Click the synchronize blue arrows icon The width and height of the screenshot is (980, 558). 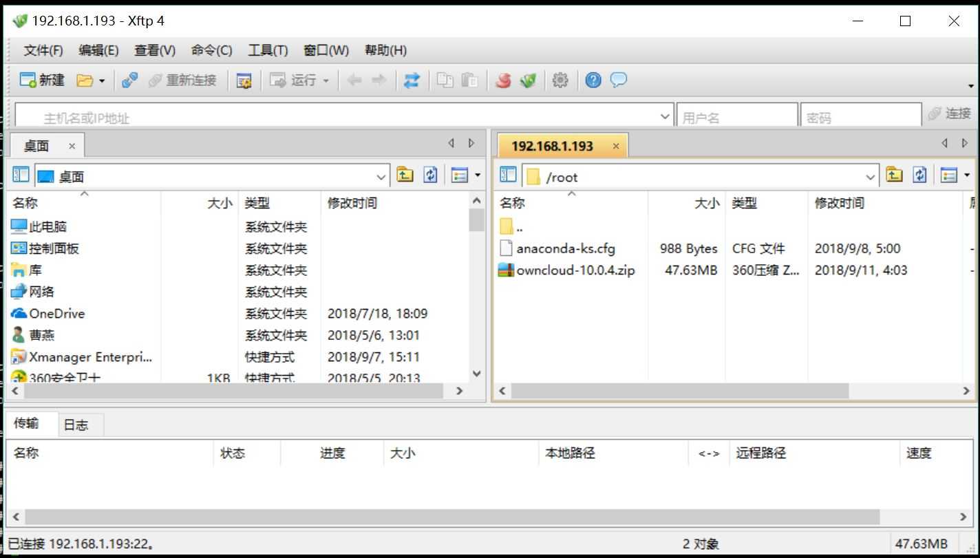tap(412, 81)
